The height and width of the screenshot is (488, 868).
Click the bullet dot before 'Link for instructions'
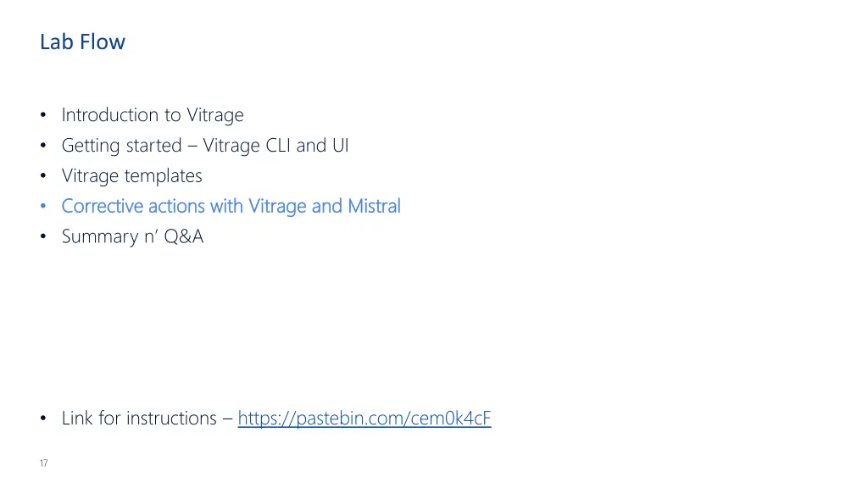click(43, 419)
